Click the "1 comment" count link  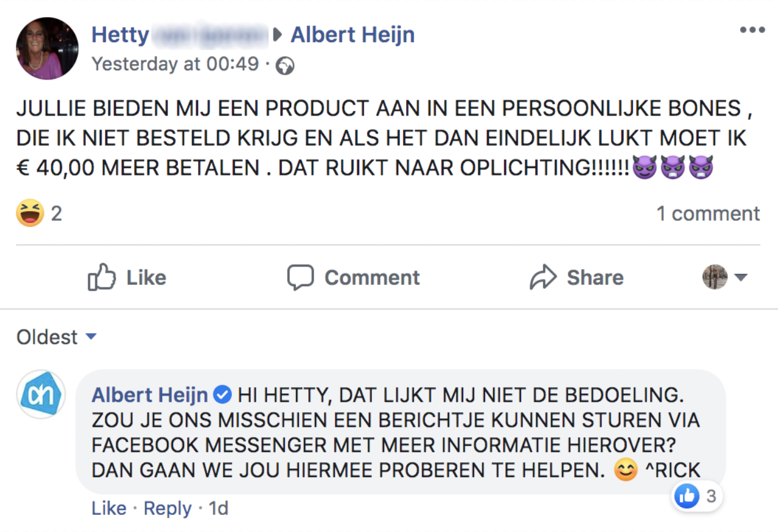pos(708,213)
